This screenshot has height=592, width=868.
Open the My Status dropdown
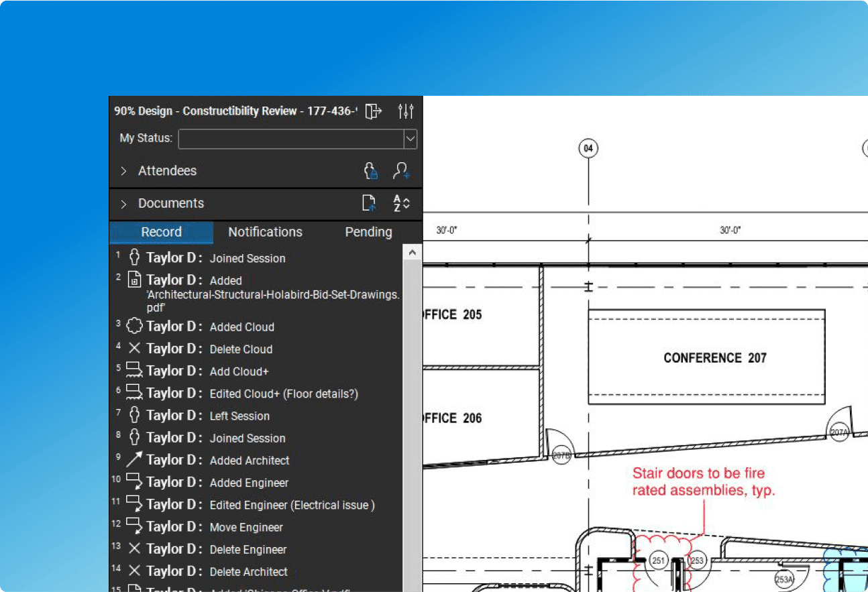coord(410,139)
